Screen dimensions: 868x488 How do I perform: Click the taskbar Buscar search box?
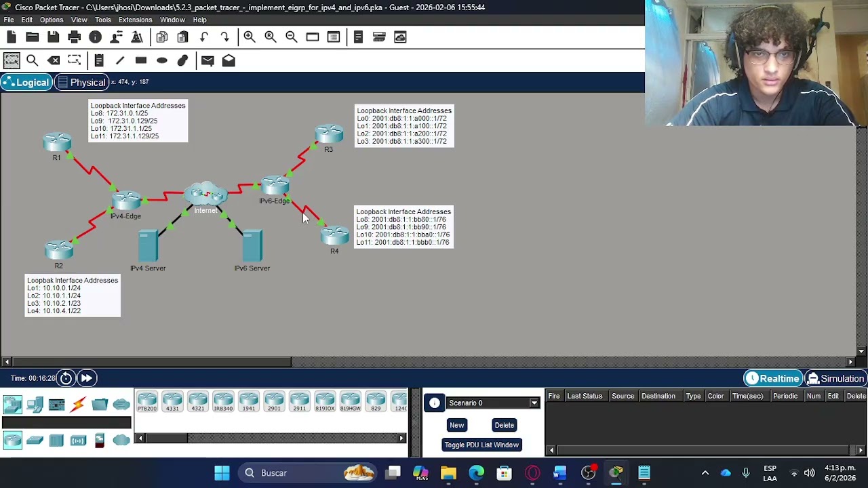click(309, 472)
